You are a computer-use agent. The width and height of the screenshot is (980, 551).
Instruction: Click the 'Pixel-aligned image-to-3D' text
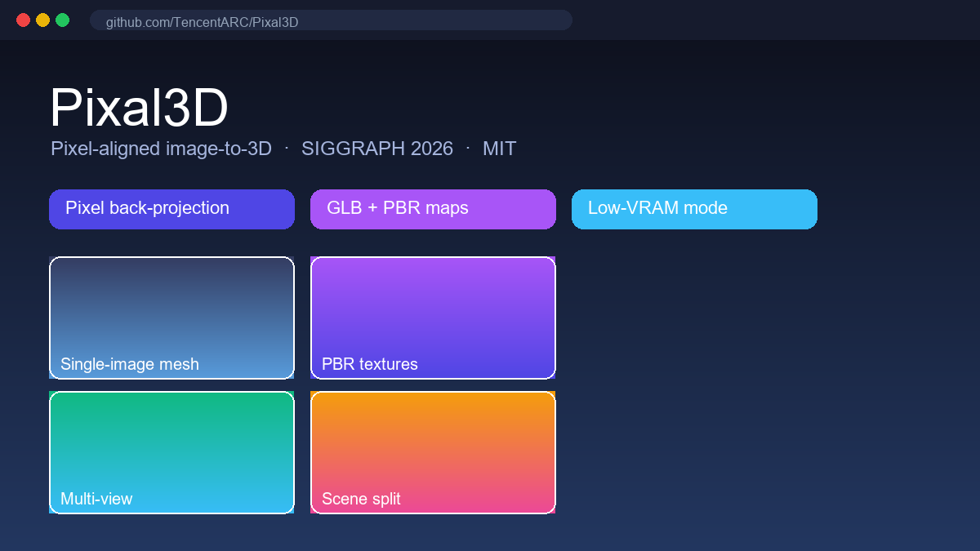pos(161,149)
